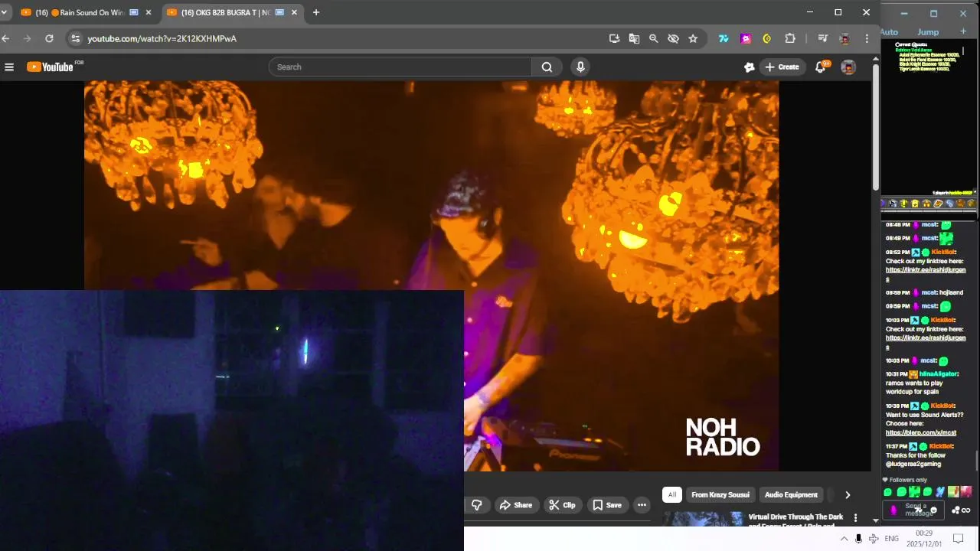The image size is (980, 551).
Task: Click the Auto tab in right window
Action: pyautogui.click(x=889, y=32)
